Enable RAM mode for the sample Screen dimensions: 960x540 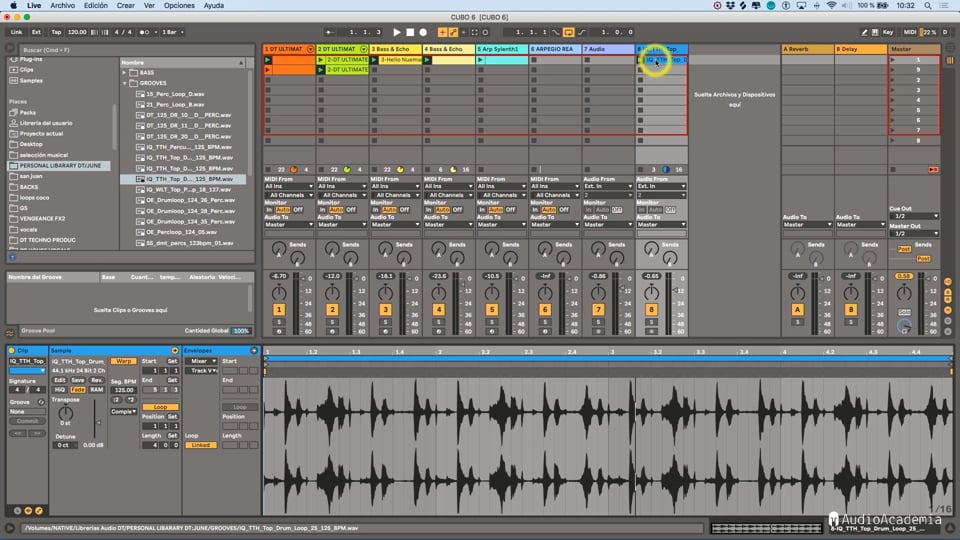click(x=96, y=390)
